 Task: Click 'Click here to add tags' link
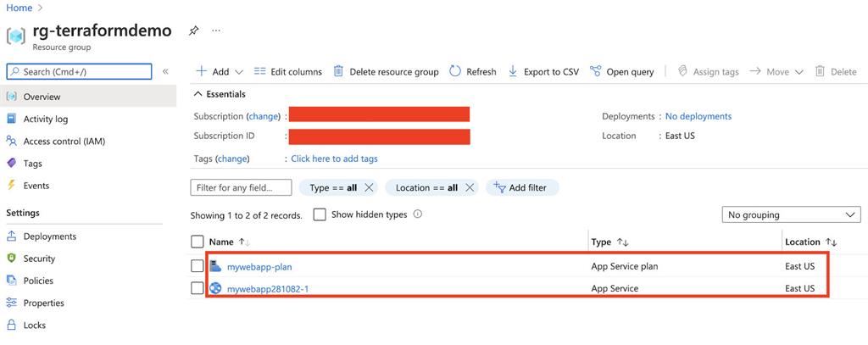click(x=334, y=159)
